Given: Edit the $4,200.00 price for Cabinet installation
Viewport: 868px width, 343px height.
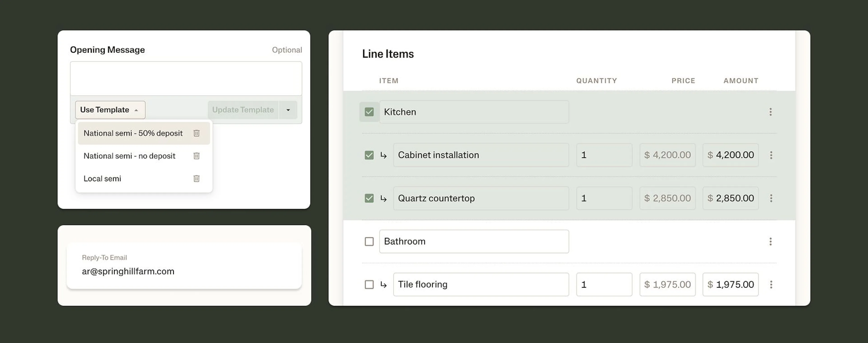Looking at the screenshot, I should point(668,155).
